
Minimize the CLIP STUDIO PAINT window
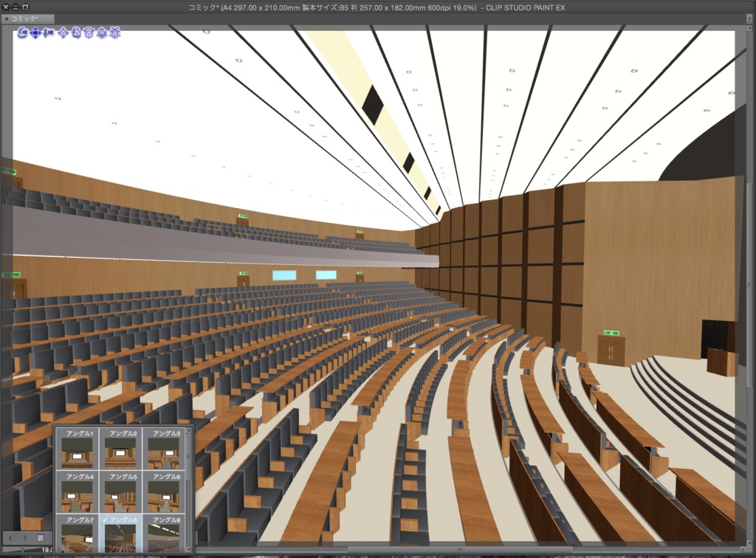pos(16,7)
